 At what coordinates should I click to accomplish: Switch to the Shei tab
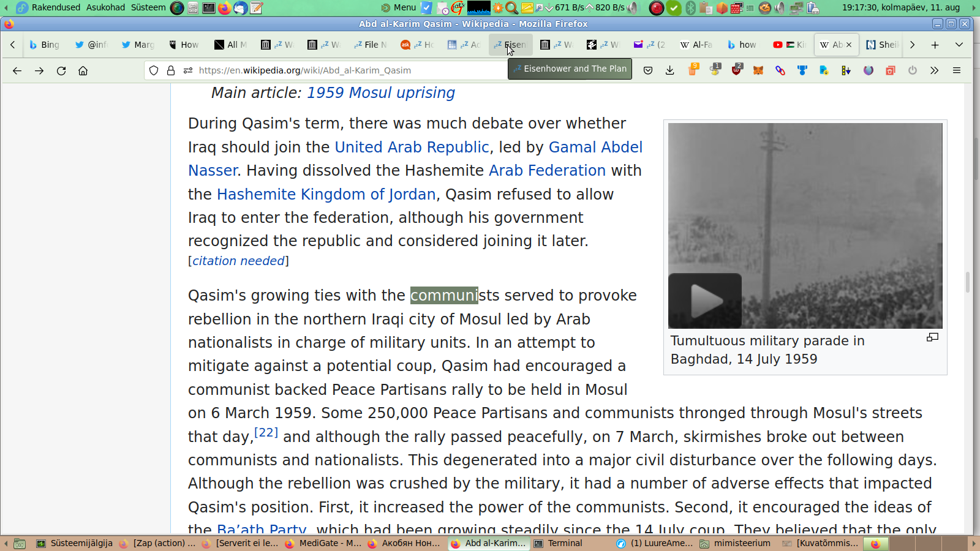[883, 45]
